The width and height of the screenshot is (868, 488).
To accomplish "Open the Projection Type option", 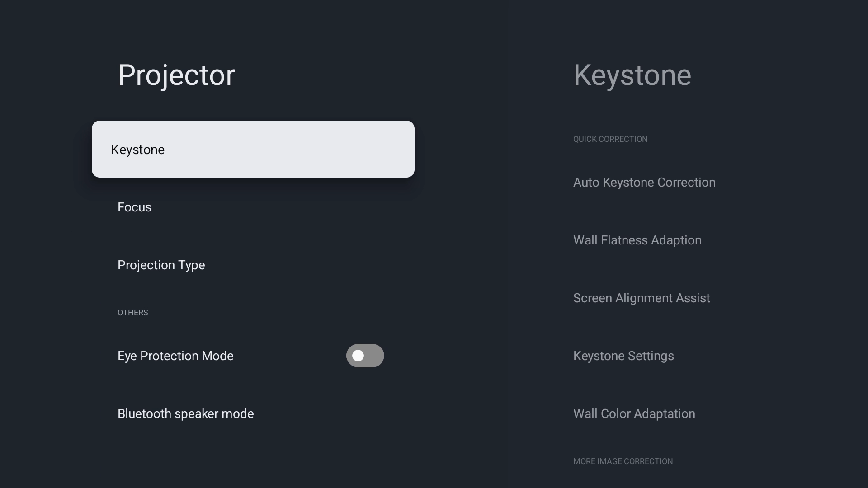I will pyautogui.click(x=161, y=265).
